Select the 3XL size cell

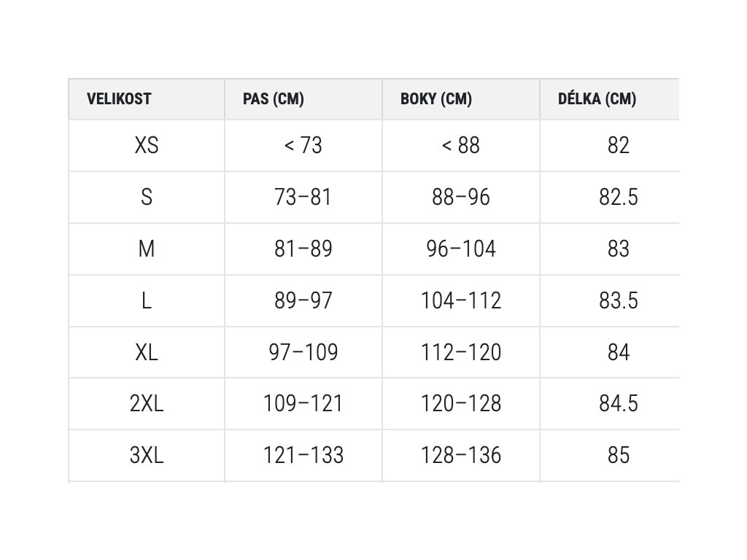(x=147, y=455)
